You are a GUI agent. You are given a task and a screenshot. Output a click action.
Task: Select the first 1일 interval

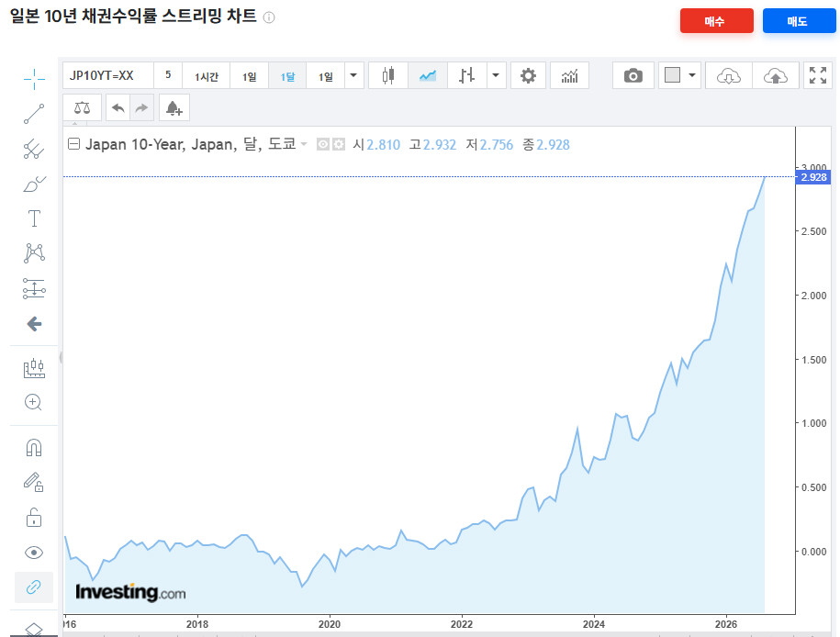click(249, 75)
